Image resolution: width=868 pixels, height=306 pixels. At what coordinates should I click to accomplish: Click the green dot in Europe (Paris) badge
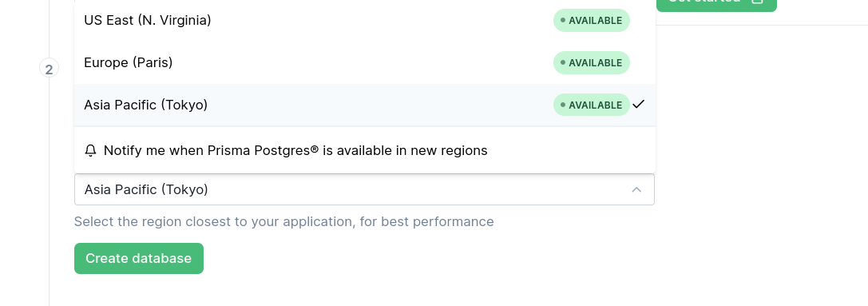click(563, 62)
